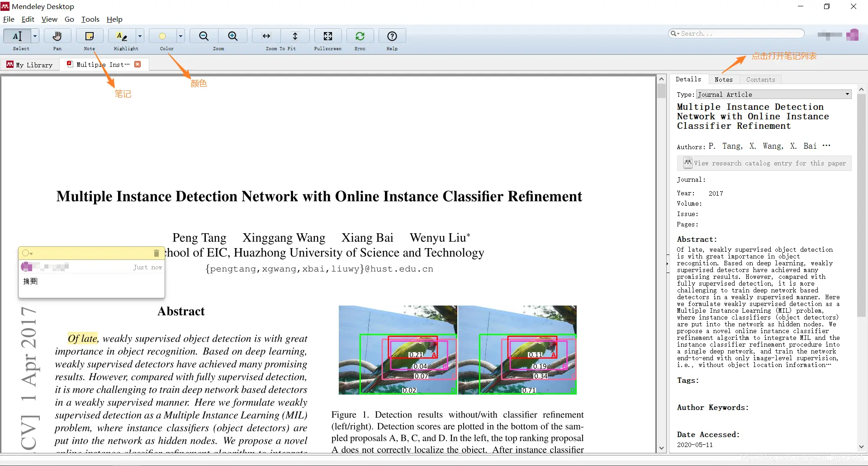Viewport: 868px width, 466px height.
Task: Close the Multiple Inst document tab
Action: point(138,64)
